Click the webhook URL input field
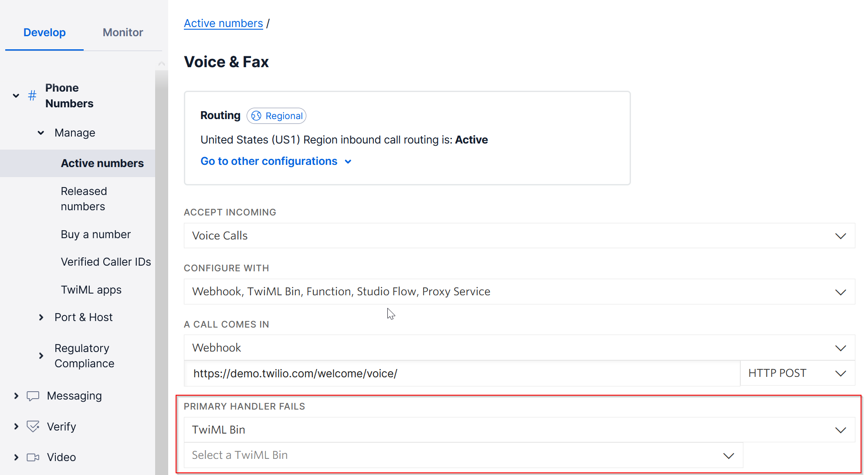868x475 pixels. 462,373
